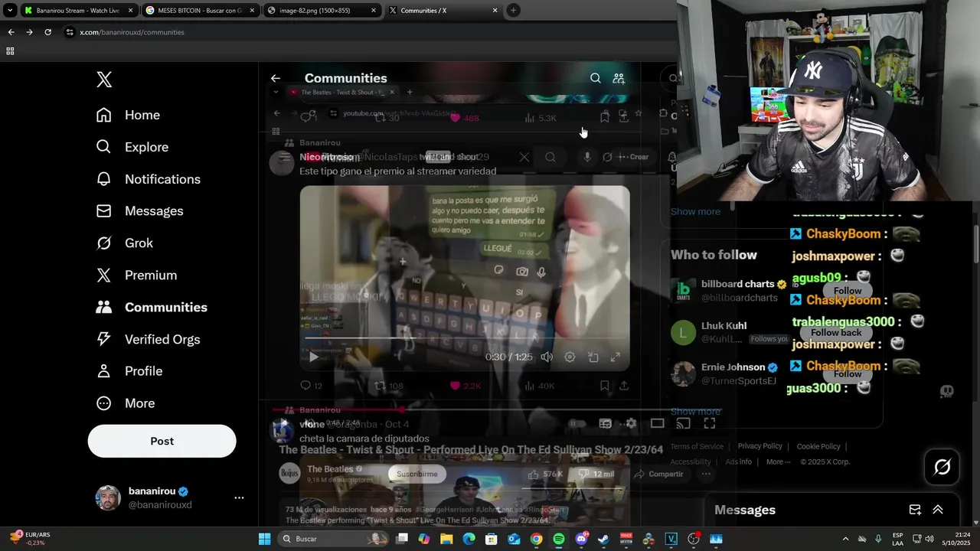980x551 pixels.
Task: Reload the browser page
Action: coord(47,32)
